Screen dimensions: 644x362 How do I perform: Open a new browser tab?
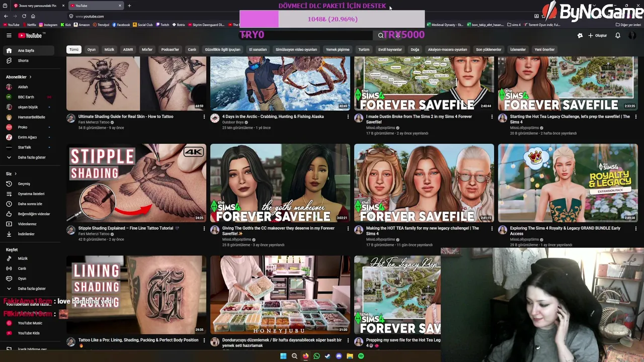click(x=129, y=6)
